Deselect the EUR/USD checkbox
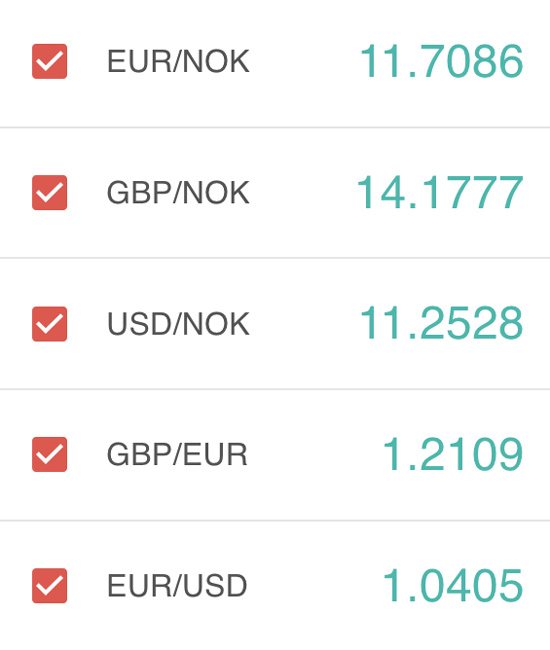This screenshot has height=650, width=550. point(49,585)
